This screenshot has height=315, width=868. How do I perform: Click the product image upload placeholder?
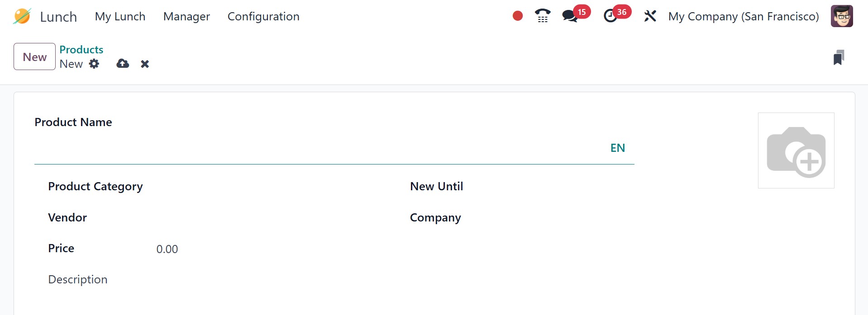[796, 150]
